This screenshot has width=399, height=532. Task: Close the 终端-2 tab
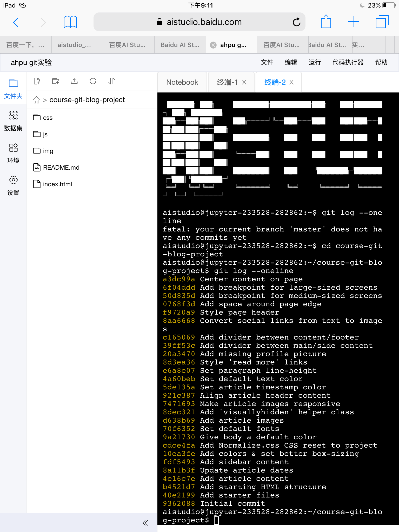pos(291,82)
